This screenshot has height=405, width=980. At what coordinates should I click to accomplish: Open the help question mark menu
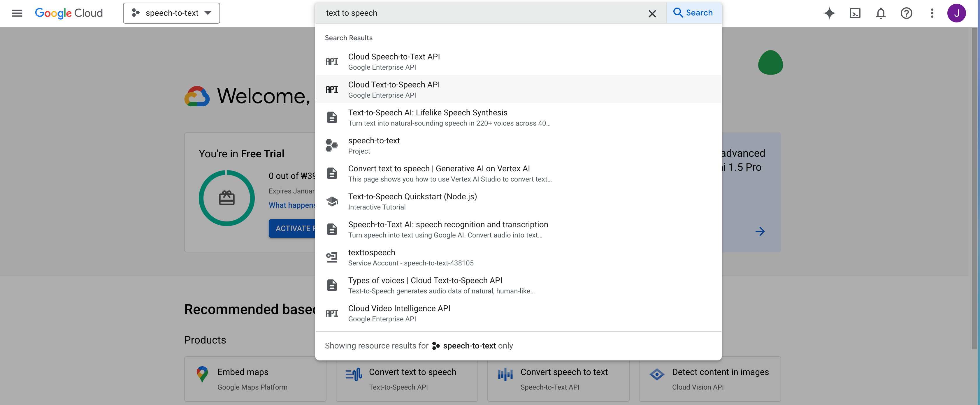click(x=906, y=13)
